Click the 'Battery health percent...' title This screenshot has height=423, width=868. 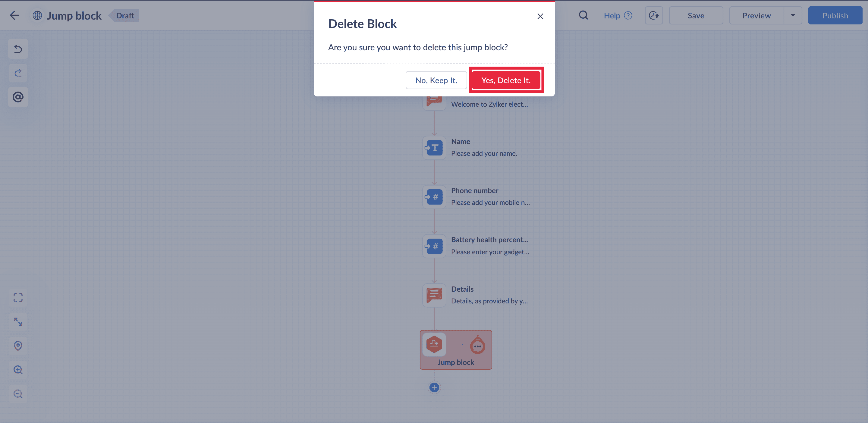click(489, 240)
